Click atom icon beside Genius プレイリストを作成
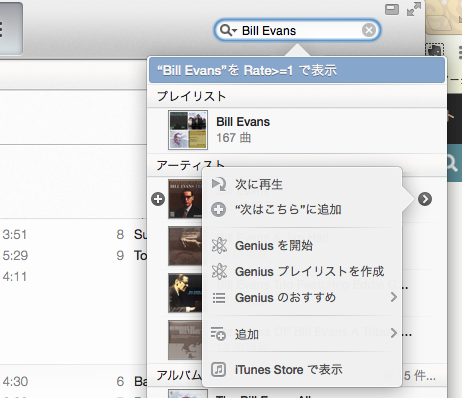Viewport: 462px width, 398px height. click(219, 271)
